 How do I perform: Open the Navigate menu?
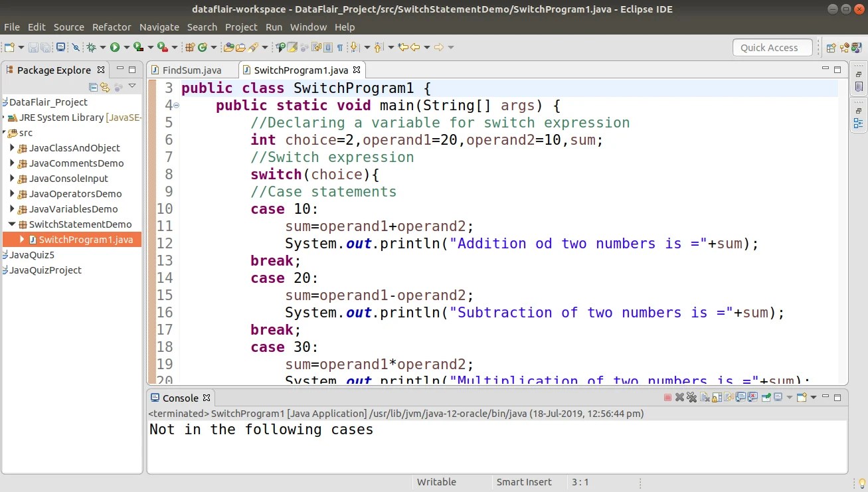[159, 27]
